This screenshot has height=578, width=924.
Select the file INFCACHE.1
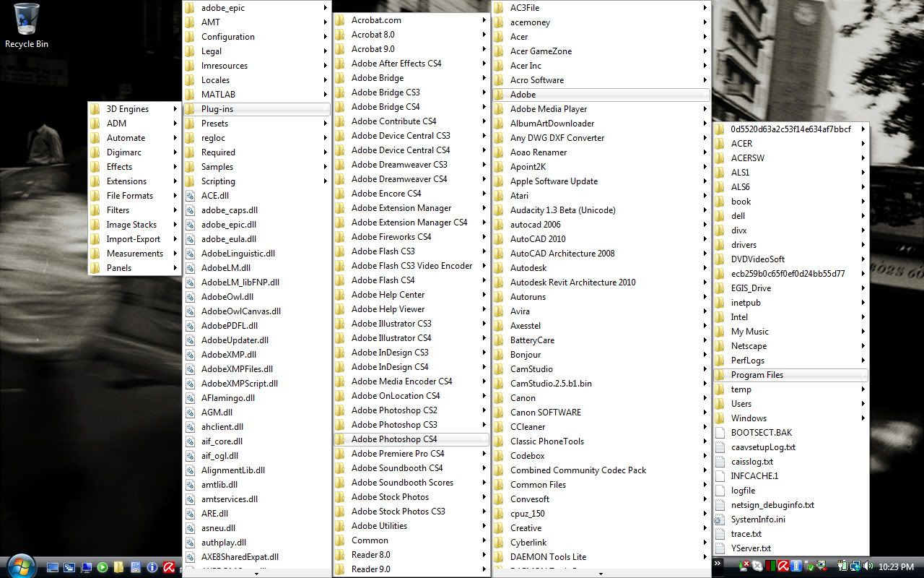pos(790,476)
